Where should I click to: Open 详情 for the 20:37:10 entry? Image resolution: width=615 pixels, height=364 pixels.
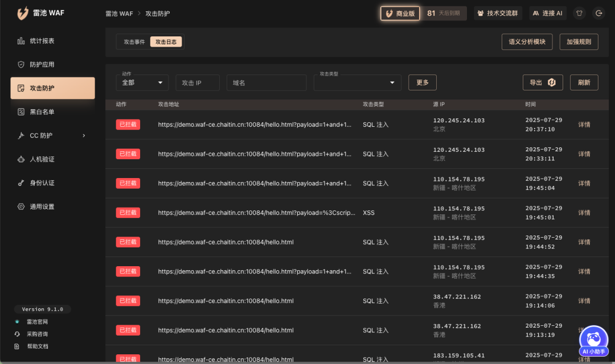[x=584, y=125]
